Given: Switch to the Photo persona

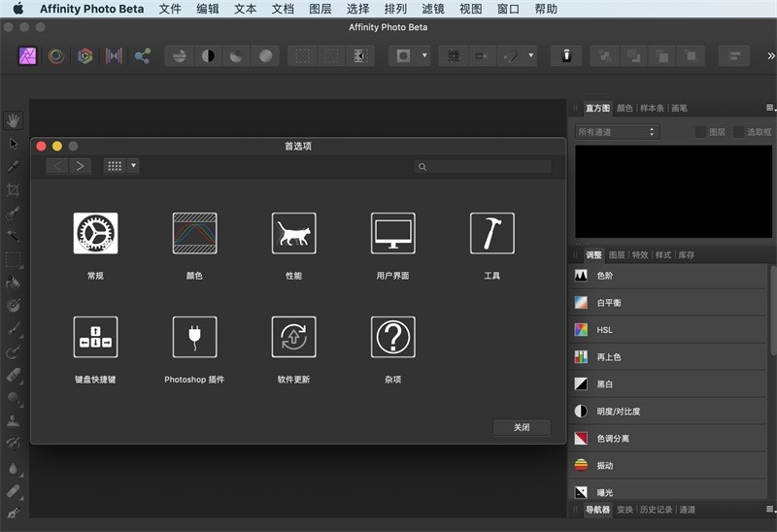Looking at the screenshot, I should coord(28,56).
